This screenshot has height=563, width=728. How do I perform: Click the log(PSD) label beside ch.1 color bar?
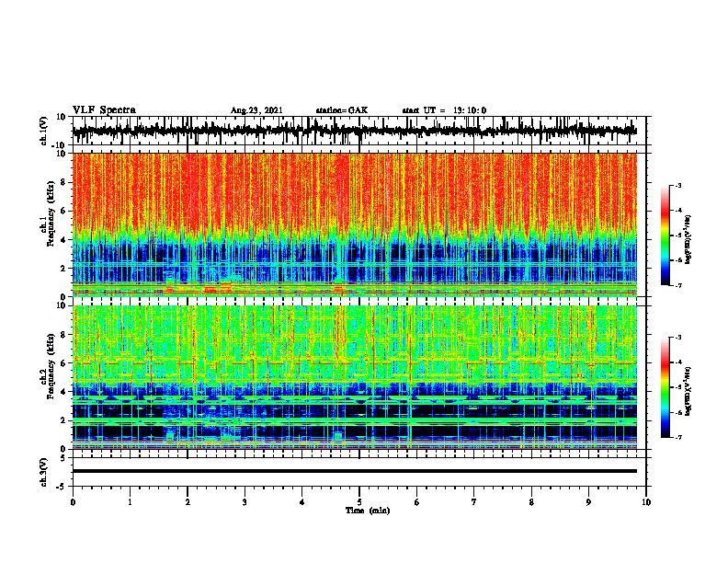(688, 240)
